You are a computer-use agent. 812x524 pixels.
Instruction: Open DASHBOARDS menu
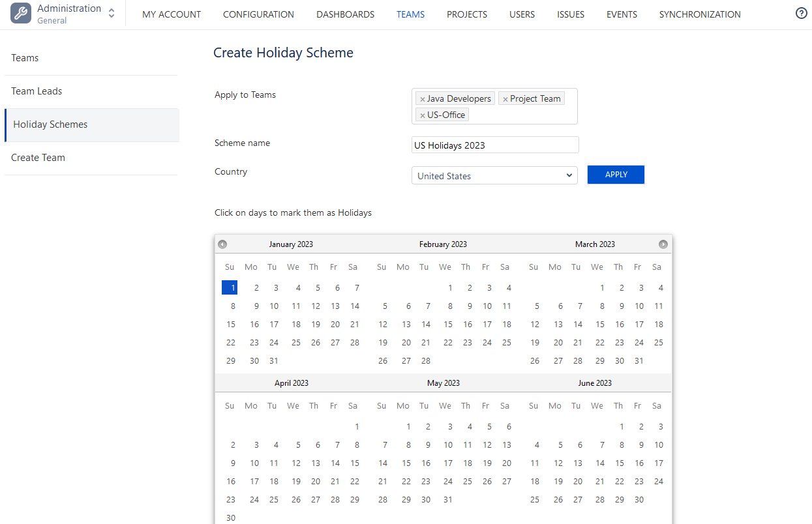[345, 14]
